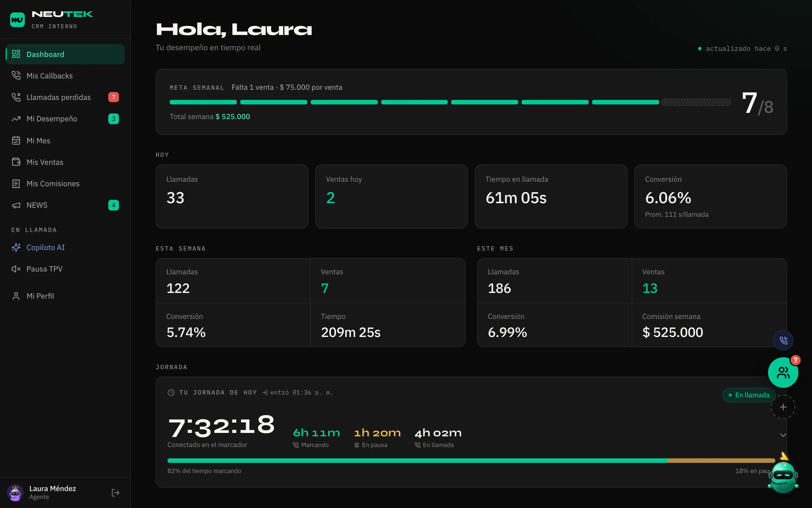This screenshot has width=812, height=508.
Task: Click the Tiempo en llamada 61m 05s card
Action: [551, 196]
